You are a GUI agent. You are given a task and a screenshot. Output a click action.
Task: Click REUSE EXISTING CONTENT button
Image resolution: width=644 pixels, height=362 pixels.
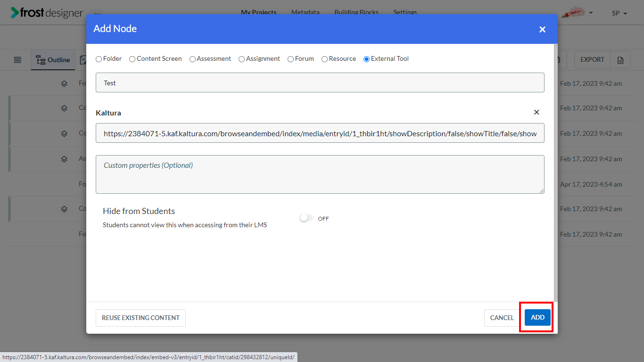point(140,318)
